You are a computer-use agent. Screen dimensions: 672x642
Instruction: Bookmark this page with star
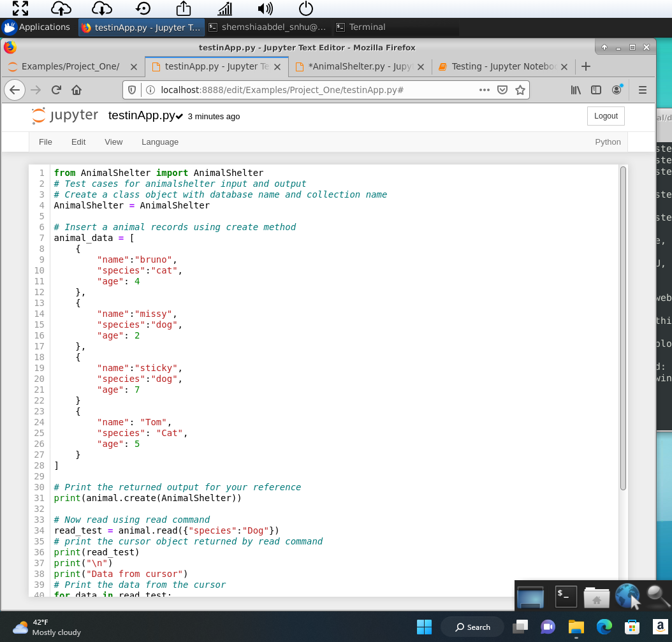520,90
